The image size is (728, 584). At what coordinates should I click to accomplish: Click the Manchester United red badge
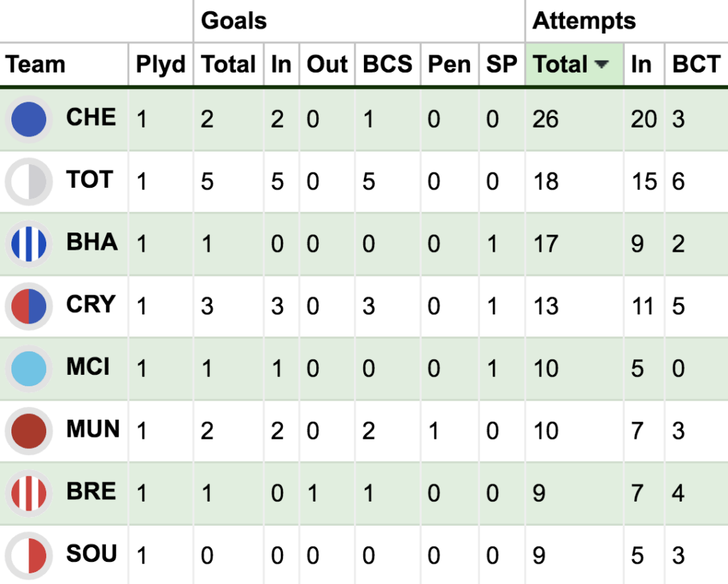pyautogui.click(x=28, y=431)
